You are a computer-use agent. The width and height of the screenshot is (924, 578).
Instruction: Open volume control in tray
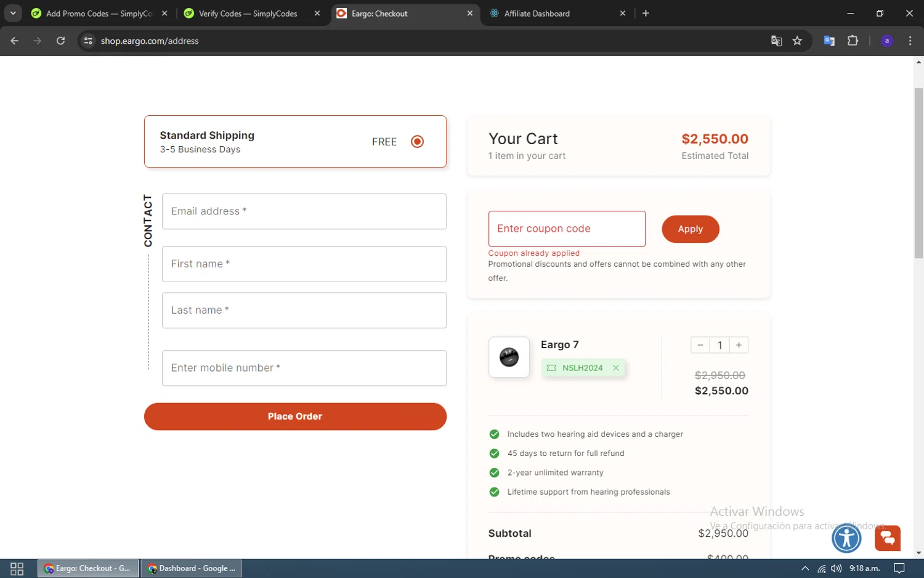[836, 568]
